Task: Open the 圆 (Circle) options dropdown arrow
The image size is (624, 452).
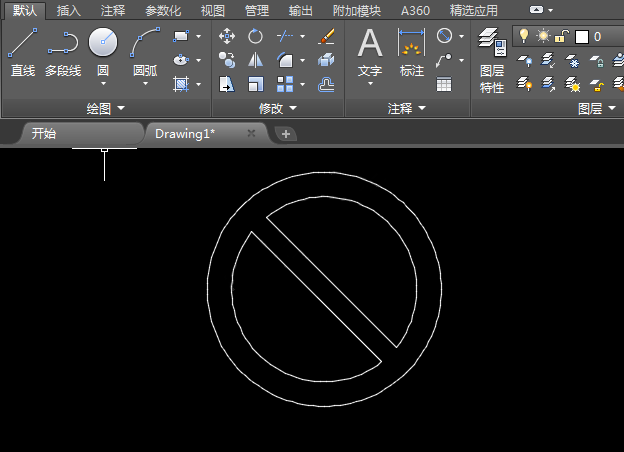Action: [x=103, y=84]
